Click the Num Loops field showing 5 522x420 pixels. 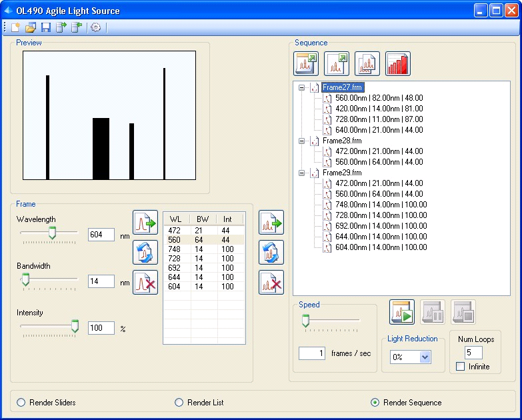pos(473,353)
